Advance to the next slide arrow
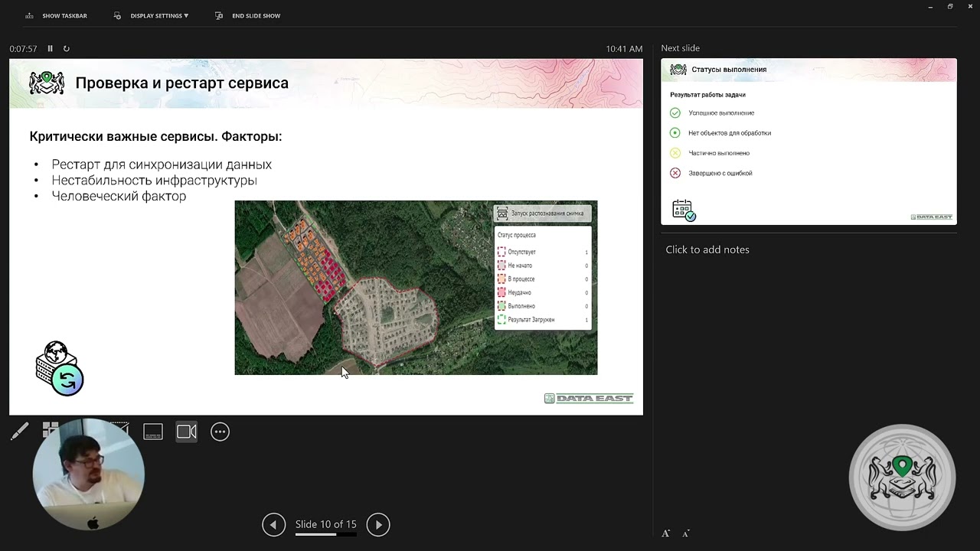 click(x=378, y=525)
